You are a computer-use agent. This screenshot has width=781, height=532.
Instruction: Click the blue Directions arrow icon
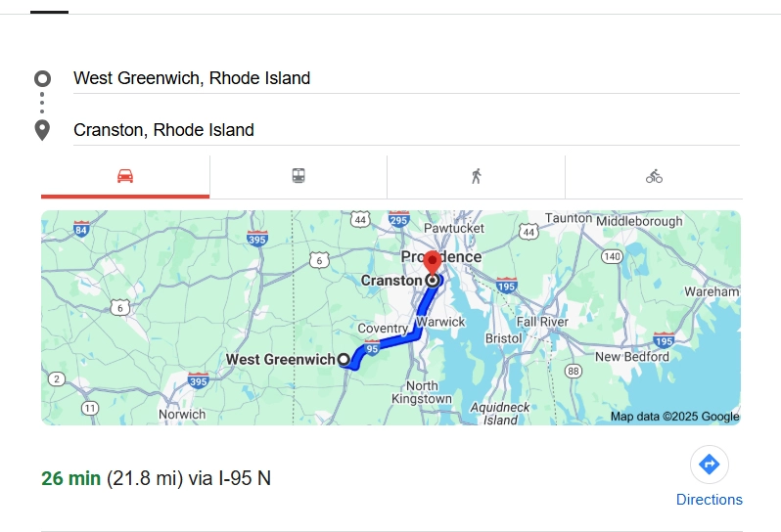coord(710,465)
